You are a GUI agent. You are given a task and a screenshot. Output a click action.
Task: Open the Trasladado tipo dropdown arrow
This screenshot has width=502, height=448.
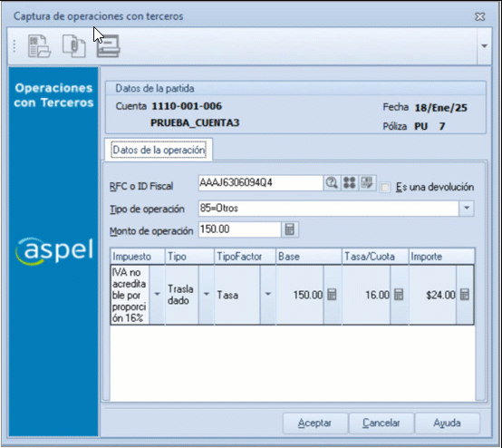tap(207, 295)
